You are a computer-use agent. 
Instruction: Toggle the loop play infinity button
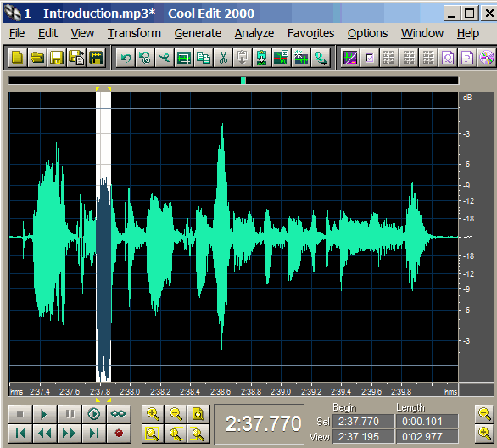click(x=119, y=414)
